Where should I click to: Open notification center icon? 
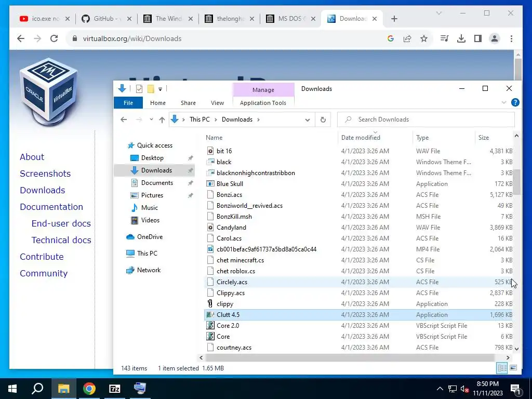point(516,389)
